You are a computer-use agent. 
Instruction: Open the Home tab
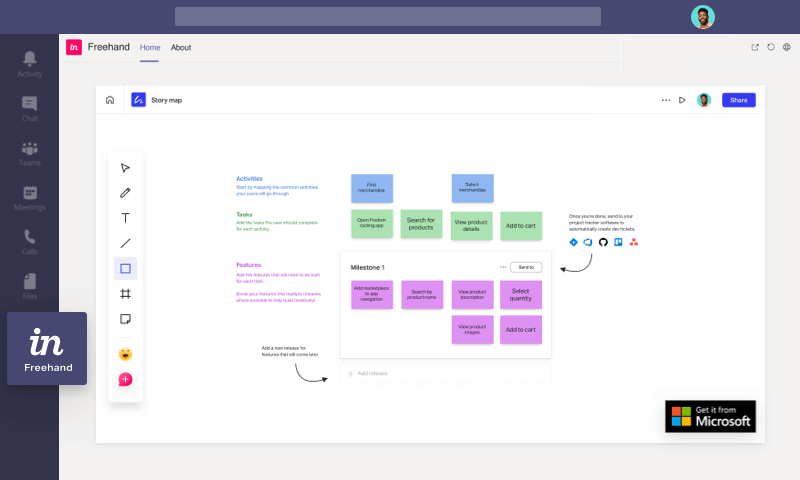[150, 47]
